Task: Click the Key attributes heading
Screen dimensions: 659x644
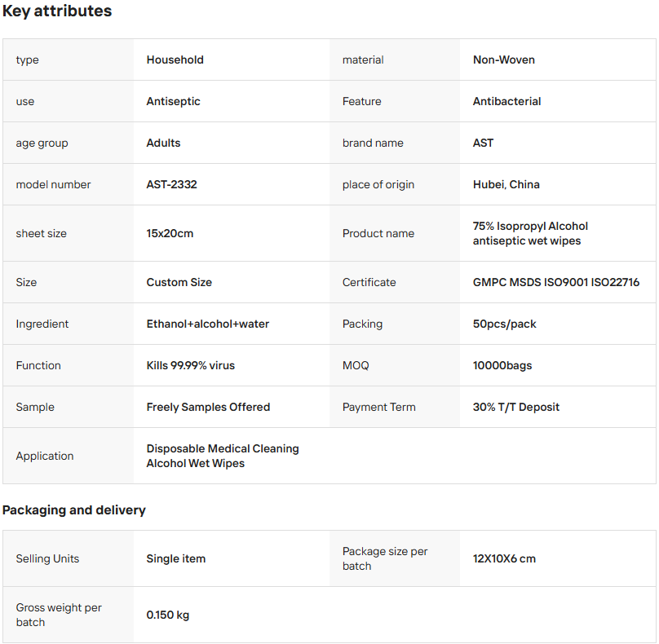Action: (x=57, y=11)
